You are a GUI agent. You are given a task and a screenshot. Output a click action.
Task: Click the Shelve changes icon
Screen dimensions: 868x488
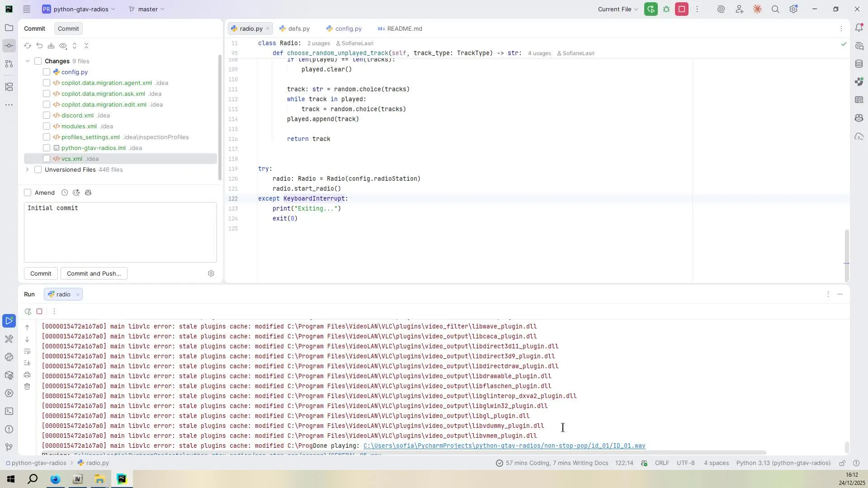coord(51,46)
